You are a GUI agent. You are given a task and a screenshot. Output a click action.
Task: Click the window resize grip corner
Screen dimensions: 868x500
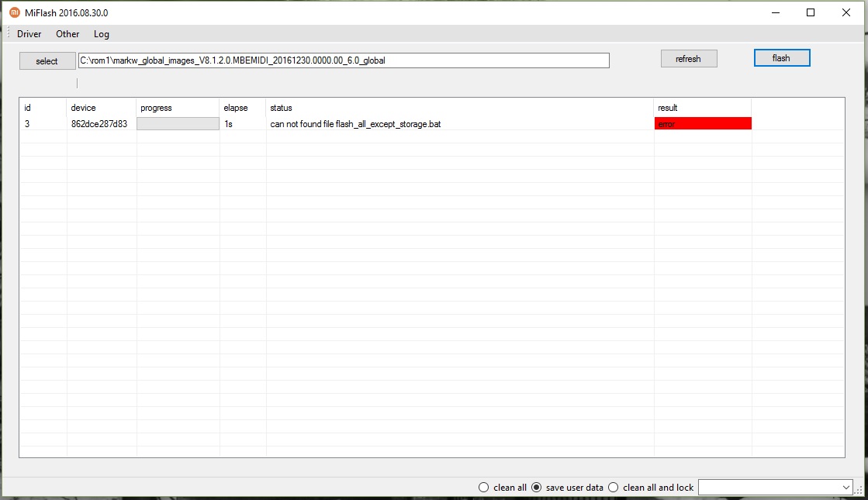(x=859, y=490)
